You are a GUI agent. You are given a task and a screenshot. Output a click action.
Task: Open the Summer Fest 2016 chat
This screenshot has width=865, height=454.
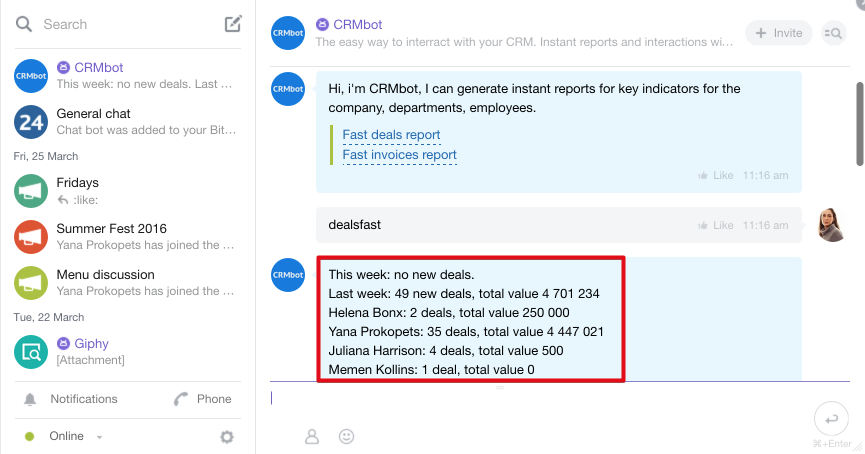[x=127, y=237]
